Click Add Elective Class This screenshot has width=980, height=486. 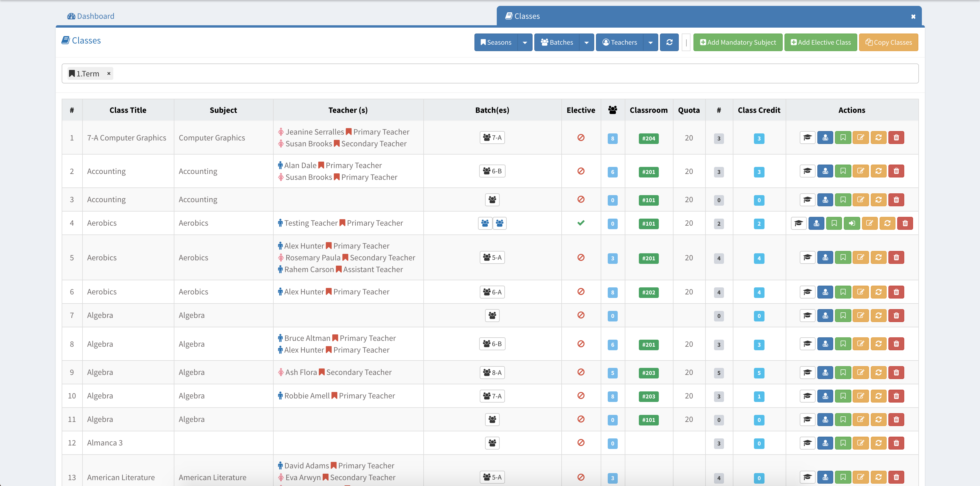(821, 42)
